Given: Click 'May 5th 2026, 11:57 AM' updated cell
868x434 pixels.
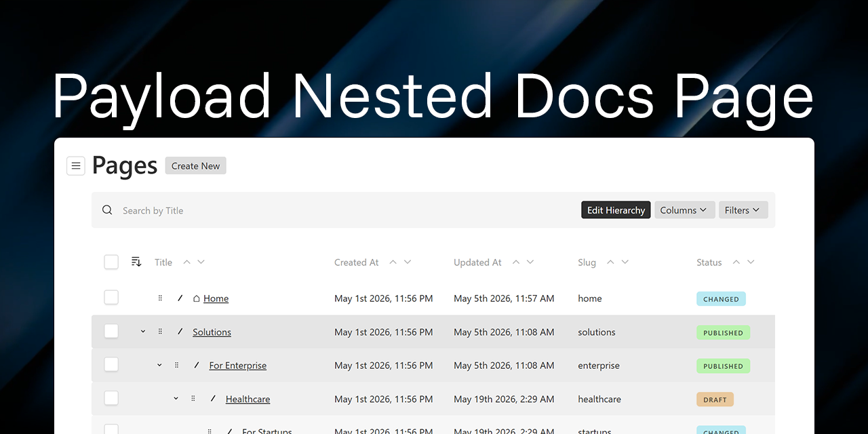Looking at the screenshot, I should click(x=504, y=298).
